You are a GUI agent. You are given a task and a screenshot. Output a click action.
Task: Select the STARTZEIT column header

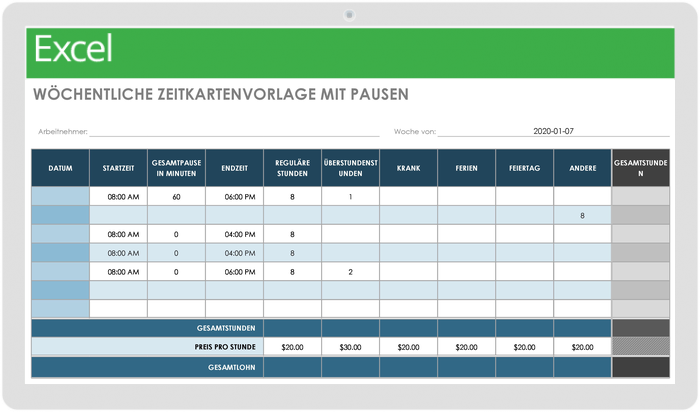coord(118,168)
